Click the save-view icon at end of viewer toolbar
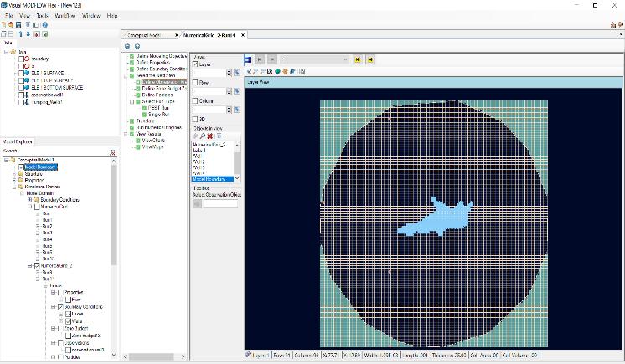625x364 pixels. (302, 72)
